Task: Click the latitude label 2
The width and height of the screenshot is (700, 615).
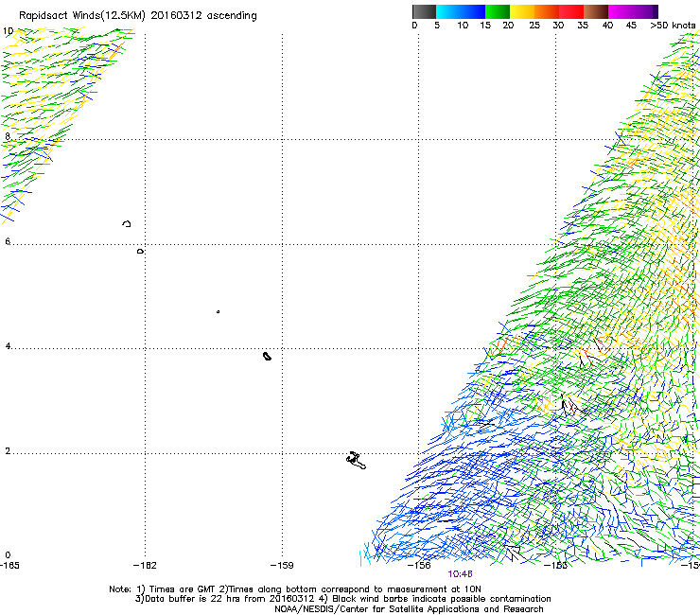Action: click(x=8, y=451)
